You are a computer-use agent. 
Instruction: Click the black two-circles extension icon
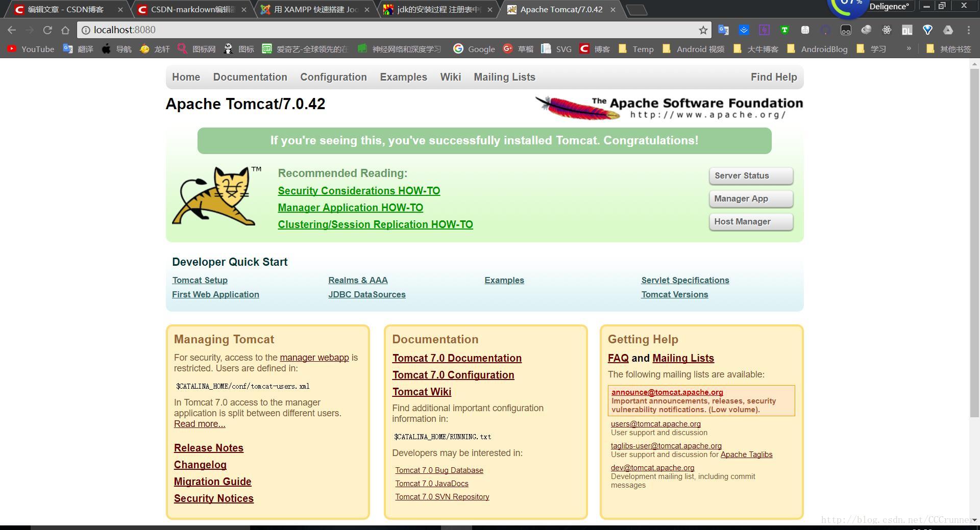pos(846,30)
